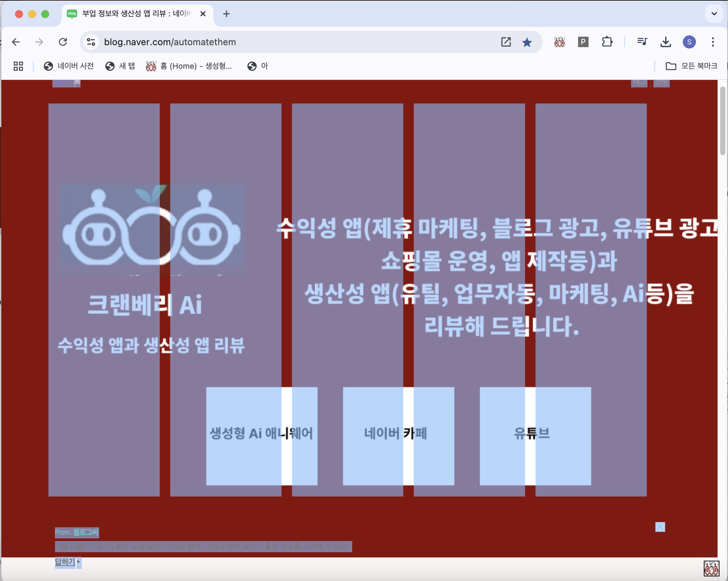Open site information icon in address bar
The image size is (728, 581).
[91, 42]
